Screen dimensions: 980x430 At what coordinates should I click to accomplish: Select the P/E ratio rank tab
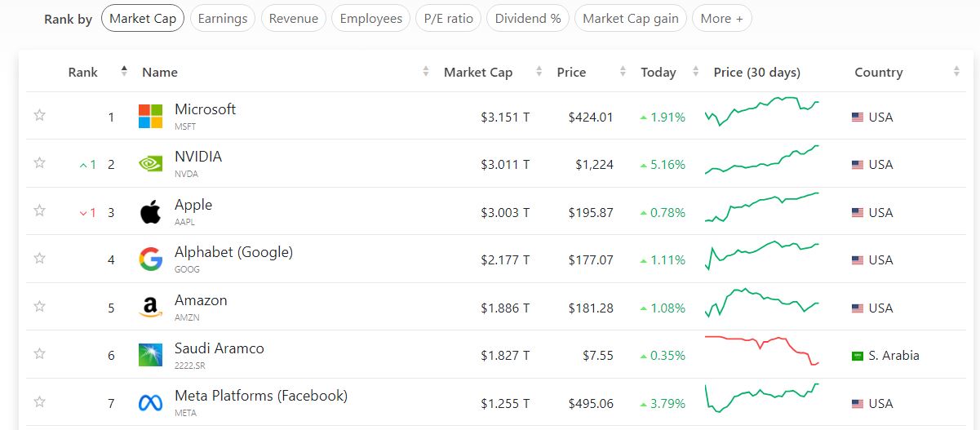point(448,19)
